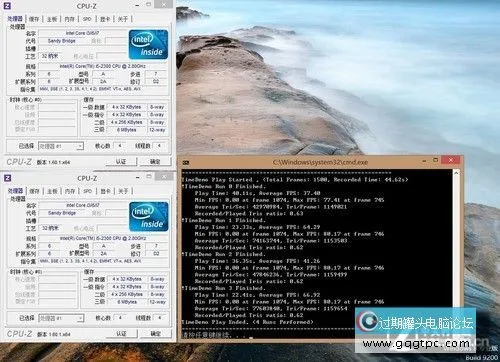
Task: Maximize the cmd.exe window
Action: (x=435, y=160)
